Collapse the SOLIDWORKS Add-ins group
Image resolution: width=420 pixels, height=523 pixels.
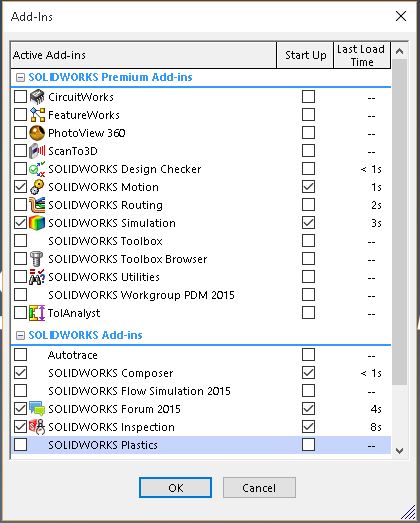click(20, 336)
